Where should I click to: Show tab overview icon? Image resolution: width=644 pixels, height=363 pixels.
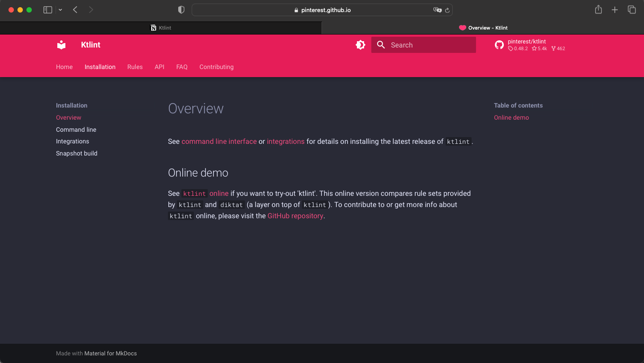click(x=632, y=10)
